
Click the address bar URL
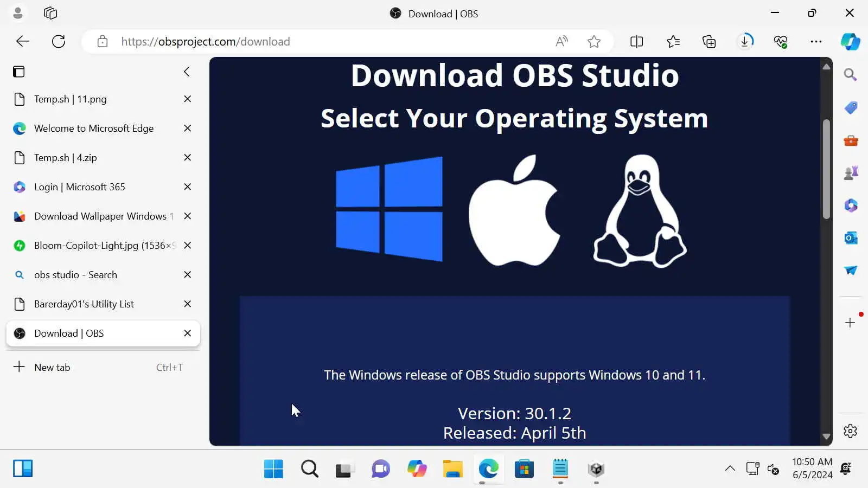point(206,42)
